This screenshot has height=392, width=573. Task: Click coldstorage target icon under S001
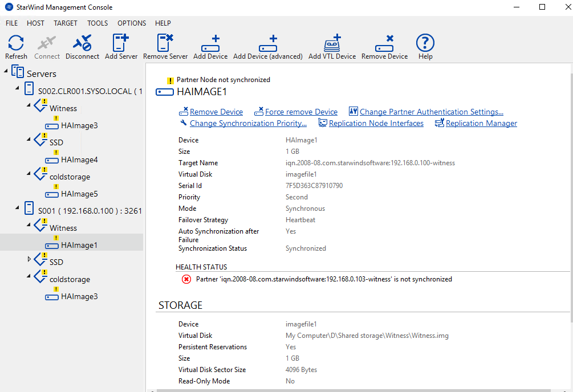coord(40,276)
